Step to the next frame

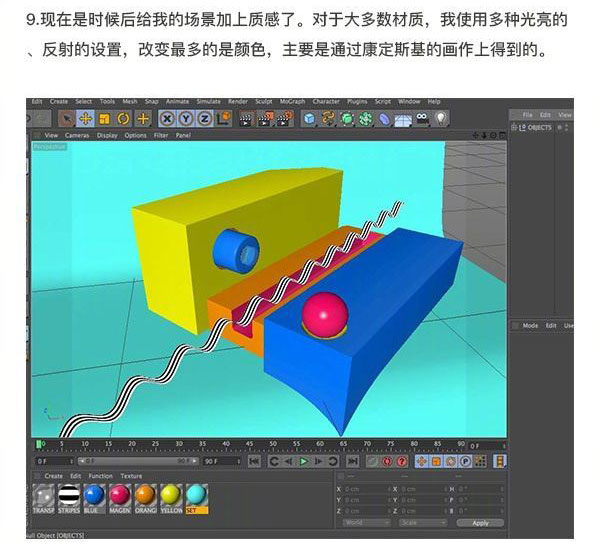(318, 462)
